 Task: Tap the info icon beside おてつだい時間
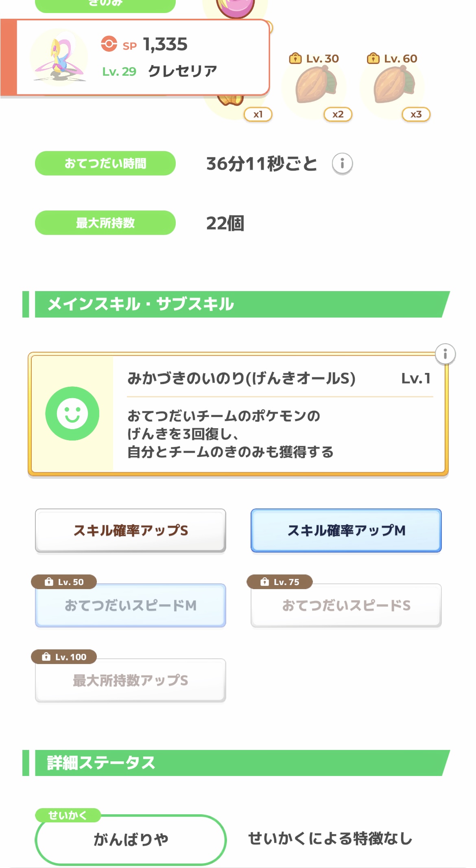click(x=342, y=164)
